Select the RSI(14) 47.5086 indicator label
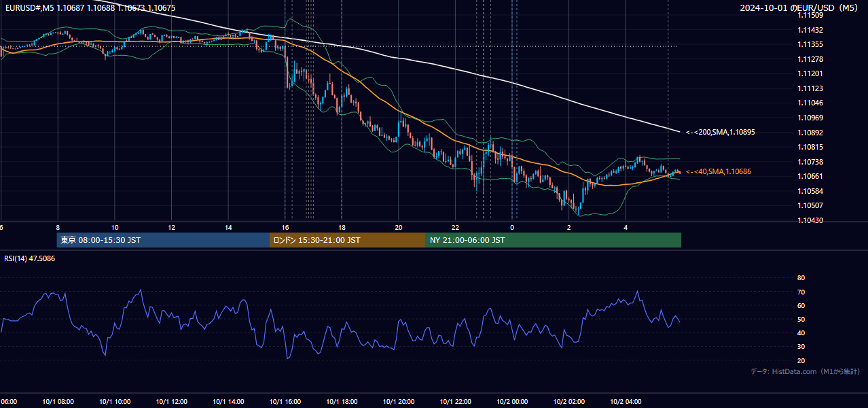Image resolution: width=868 pixels, height=408 pixels. (x=30, y=258)
